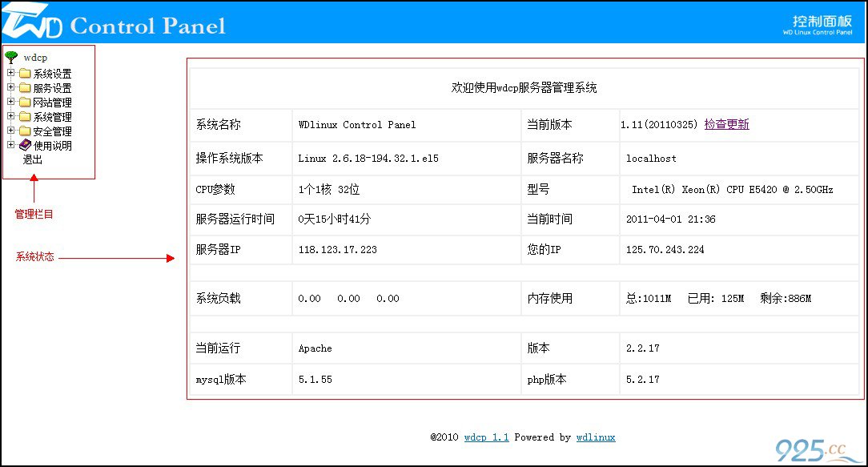The width and height of the screenshot is (868, 467).
Task: Click the 当前时间 label cell
Action: [569, 219]
